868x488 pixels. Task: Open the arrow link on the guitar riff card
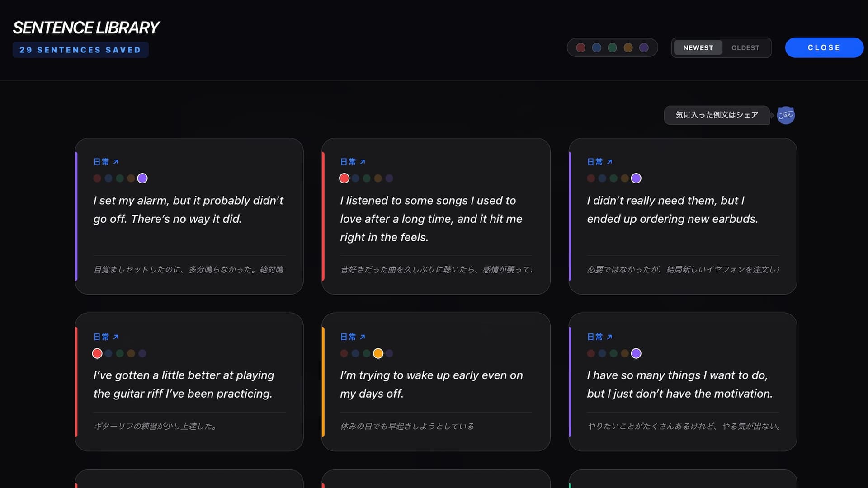[x=116, y=337]
